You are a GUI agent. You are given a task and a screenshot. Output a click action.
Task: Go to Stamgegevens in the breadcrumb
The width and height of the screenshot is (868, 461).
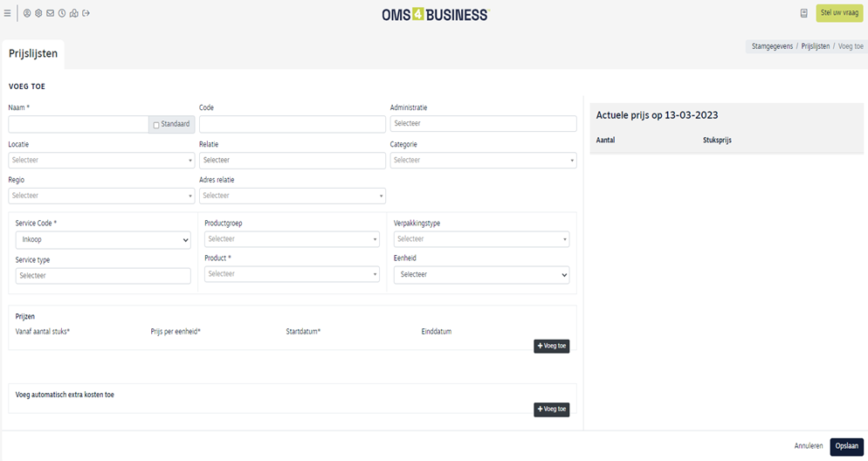[772, 46]
